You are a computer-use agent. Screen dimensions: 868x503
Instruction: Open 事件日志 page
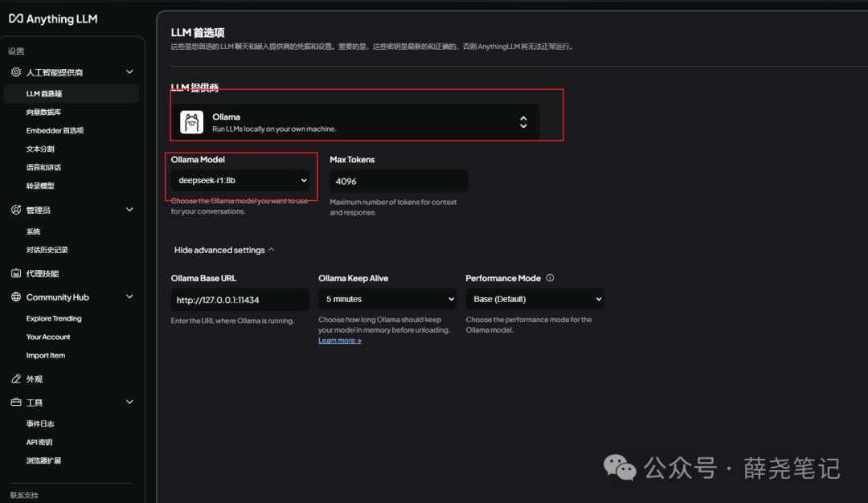pyautogui.click(x=40, y=423)
